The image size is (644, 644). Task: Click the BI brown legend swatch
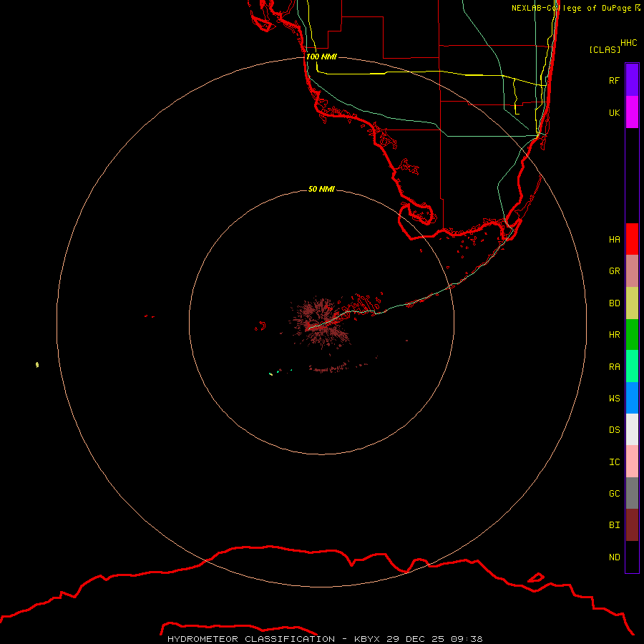click(x=632, y=525)
